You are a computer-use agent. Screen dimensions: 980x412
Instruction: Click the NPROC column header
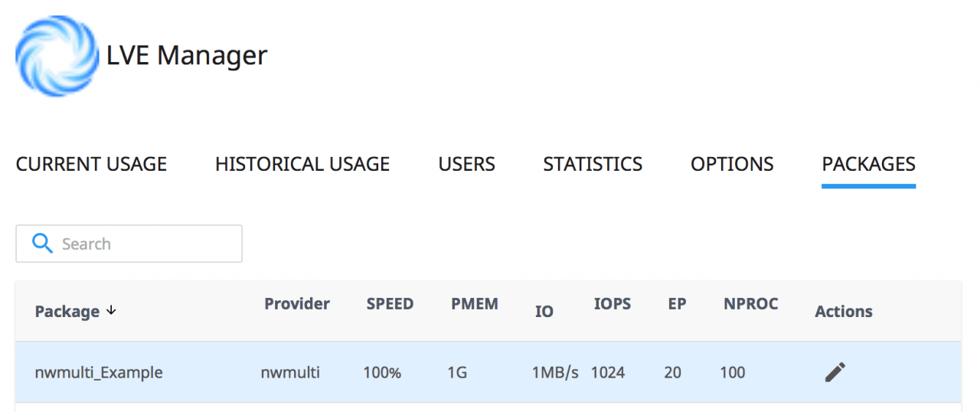click(751, 303)
